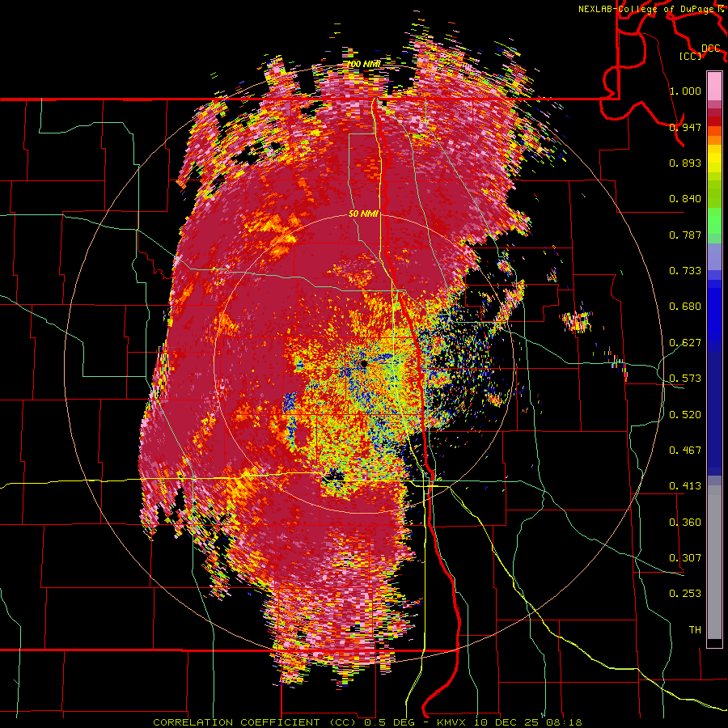This screenshot has width=728, height=728.
Task: Click the [CC] legend heading
Action: (x=690, y=56)
